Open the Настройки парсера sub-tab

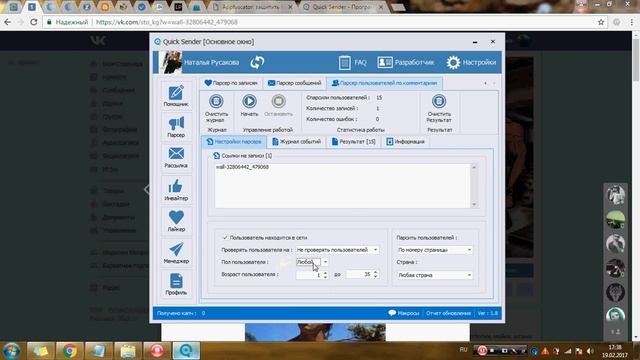tap(234, 142)
